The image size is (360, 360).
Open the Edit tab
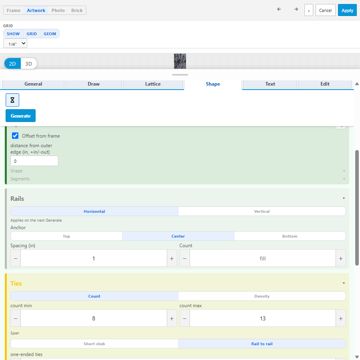point(325,84)
